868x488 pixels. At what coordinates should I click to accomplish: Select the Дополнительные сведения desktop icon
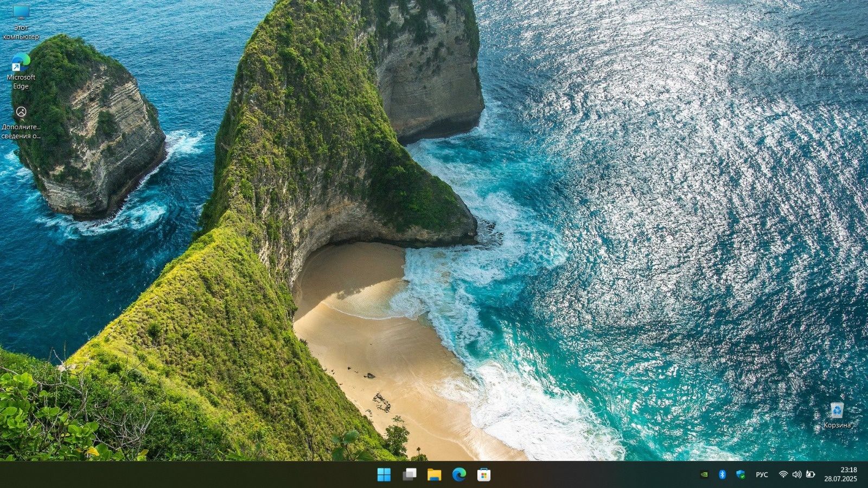click(x=21, y=123)
